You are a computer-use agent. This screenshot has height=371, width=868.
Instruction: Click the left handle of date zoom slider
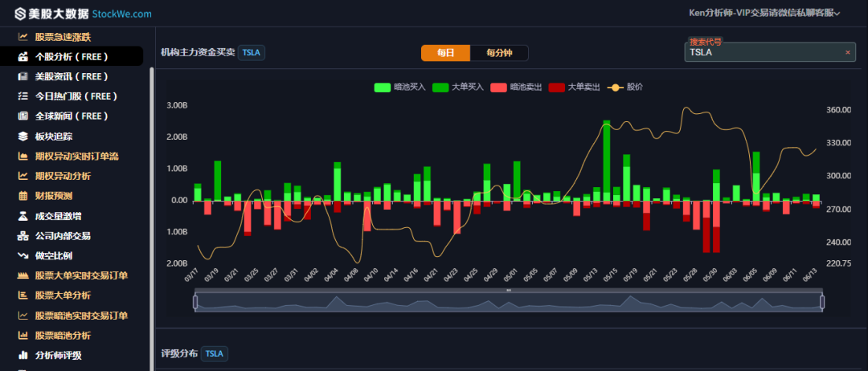[194, 302]
